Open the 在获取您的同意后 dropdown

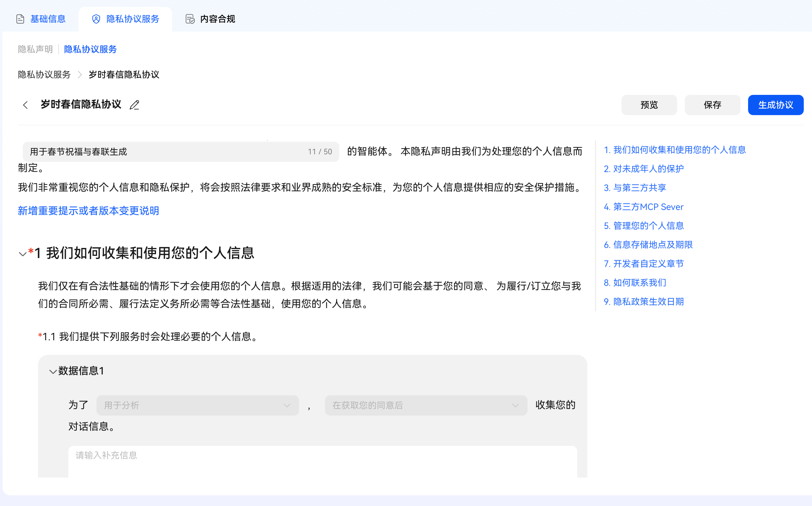[426, 405]
